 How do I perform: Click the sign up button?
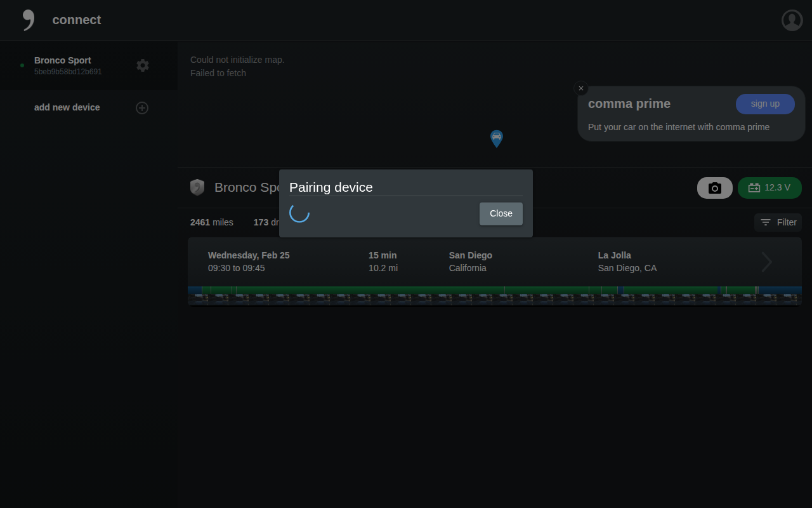click(765, 104)
